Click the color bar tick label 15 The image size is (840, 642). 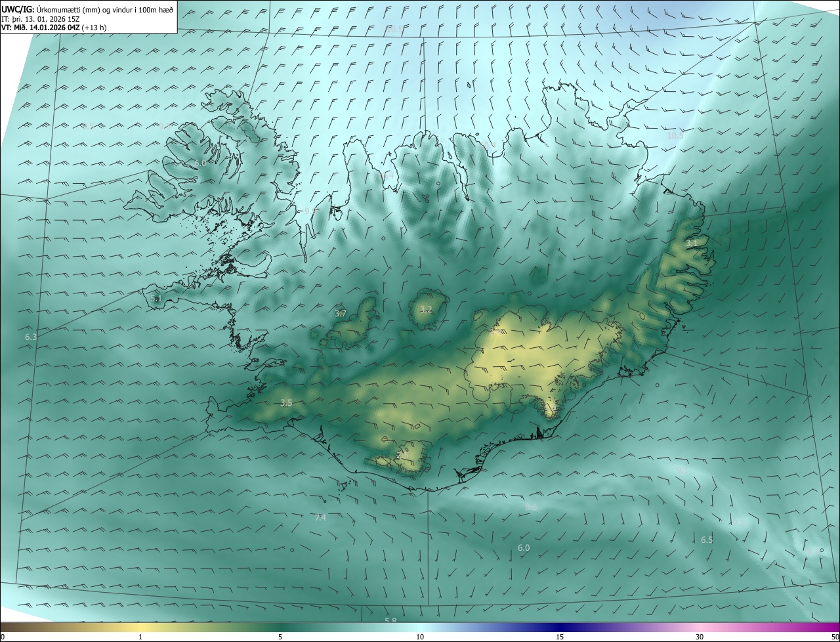[560, 637]
